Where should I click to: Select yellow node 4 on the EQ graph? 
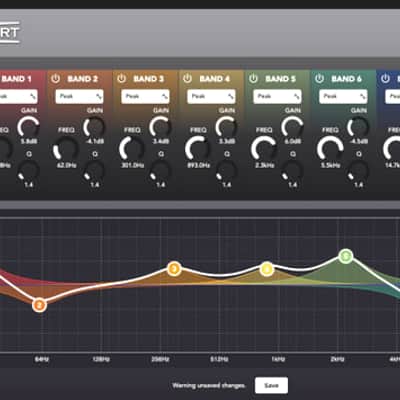click(267, 269)
